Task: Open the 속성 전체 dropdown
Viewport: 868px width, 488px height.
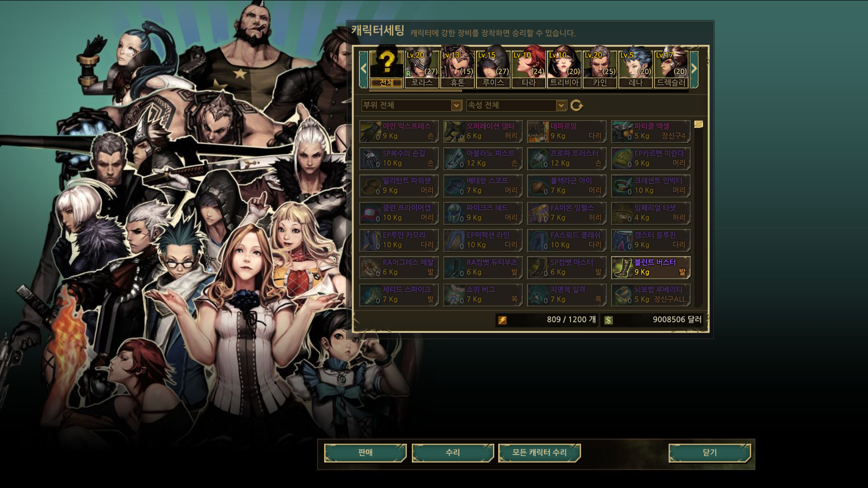Action: tap(516, 105)
